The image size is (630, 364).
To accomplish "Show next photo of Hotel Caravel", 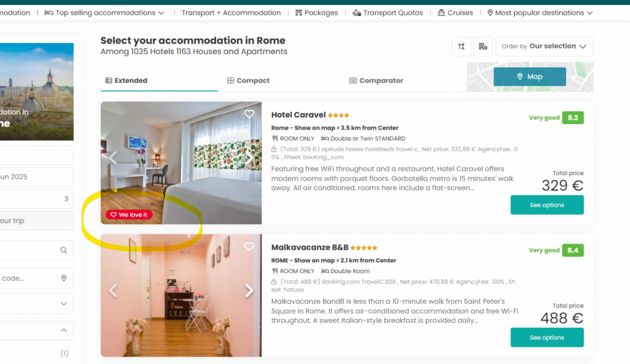I will click(249, 158).
